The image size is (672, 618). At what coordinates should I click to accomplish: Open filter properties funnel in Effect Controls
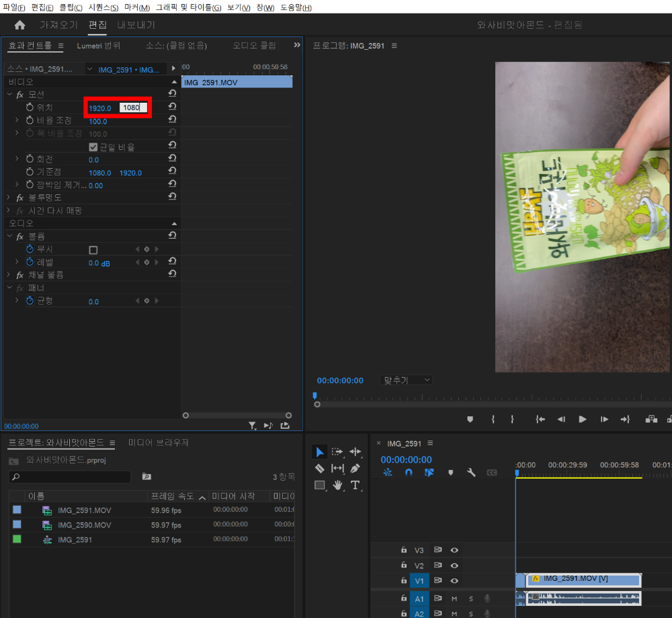click(x=253, y=426)
